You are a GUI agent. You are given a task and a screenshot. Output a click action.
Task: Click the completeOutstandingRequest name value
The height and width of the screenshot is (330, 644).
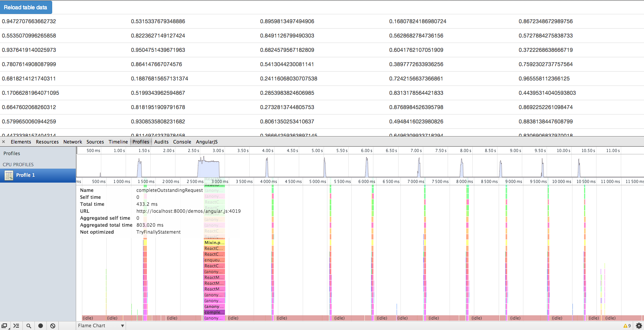point(169,190)
